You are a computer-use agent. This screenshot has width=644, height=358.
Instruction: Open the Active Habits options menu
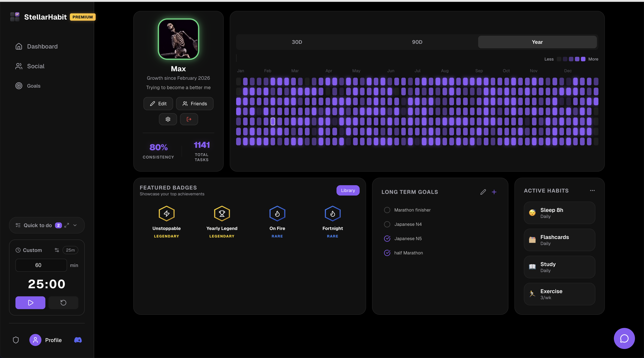coord(592,190)
